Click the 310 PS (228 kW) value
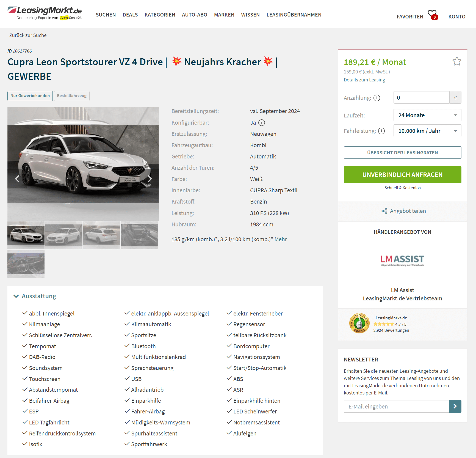The width and height of the screenshot is (476, 458). [x=269, y=213]
